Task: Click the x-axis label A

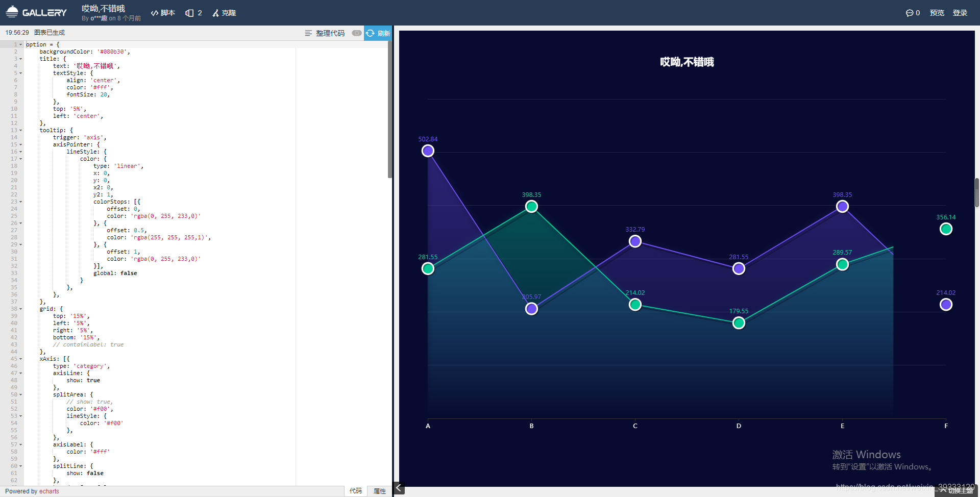Action: click(428, 426)
